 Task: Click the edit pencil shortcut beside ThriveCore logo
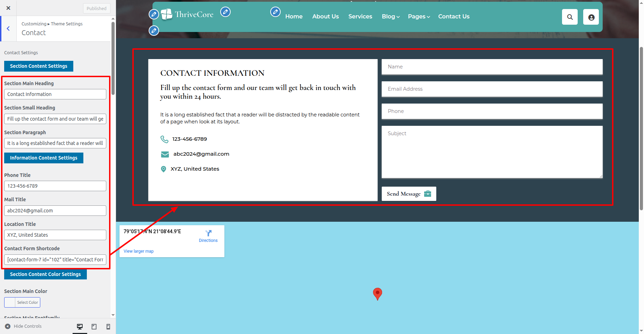[225, 12]
